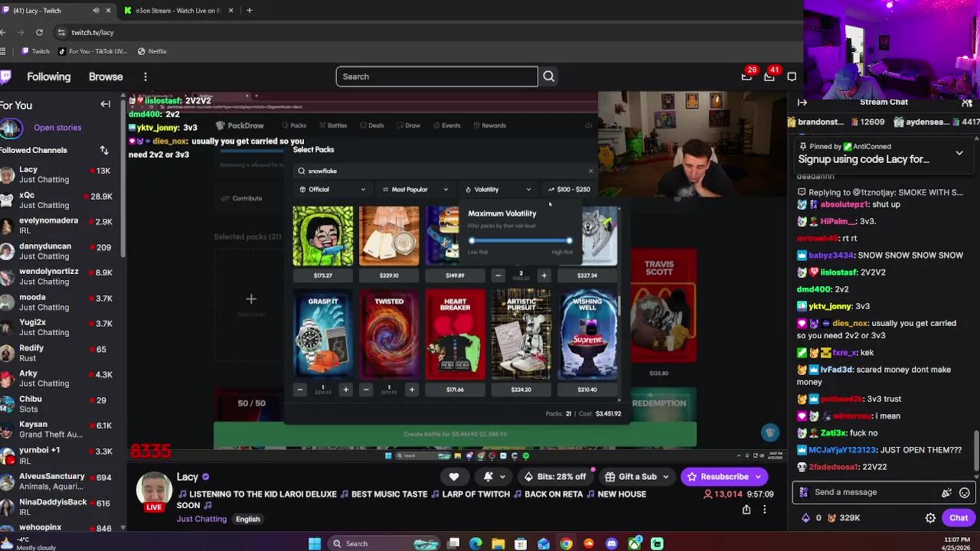
Task: Collapse the Volatility filter dropdown
Action: click(x=498, y=190)
